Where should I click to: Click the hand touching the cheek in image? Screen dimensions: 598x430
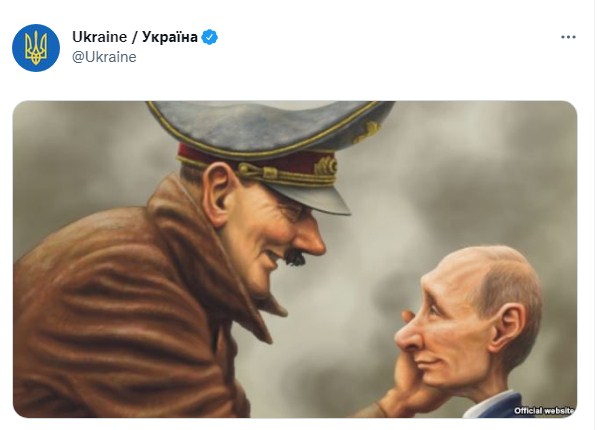pyautogui.click(x=406, y=378)
